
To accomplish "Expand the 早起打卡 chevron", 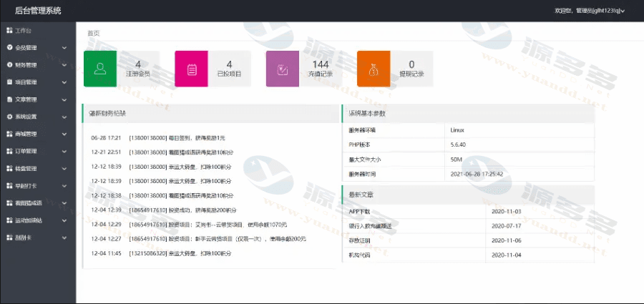I will click(64, 186).
